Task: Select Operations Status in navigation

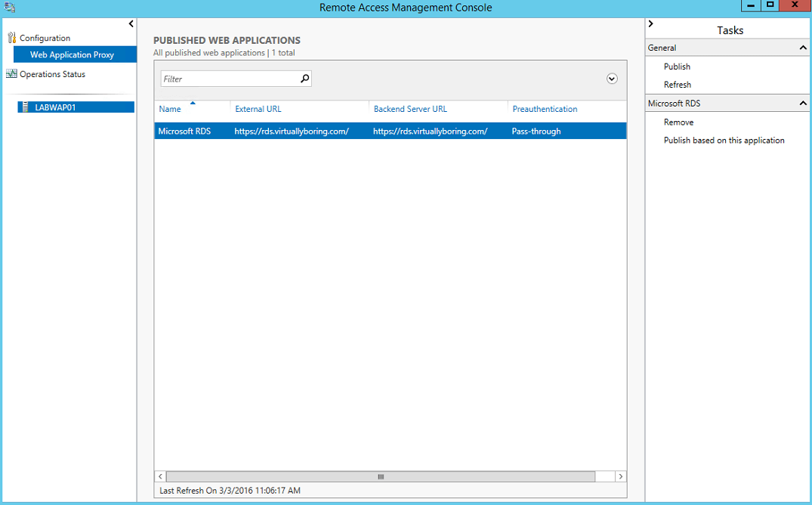Action: tap(52, 74)
